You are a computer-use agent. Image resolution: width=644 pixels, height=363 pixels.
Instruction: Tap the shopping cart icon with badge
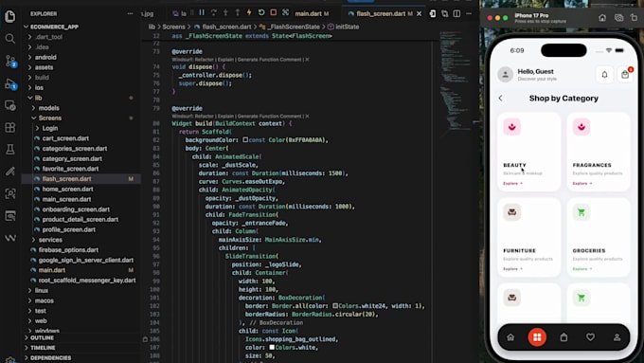click(x=625, y=75)
